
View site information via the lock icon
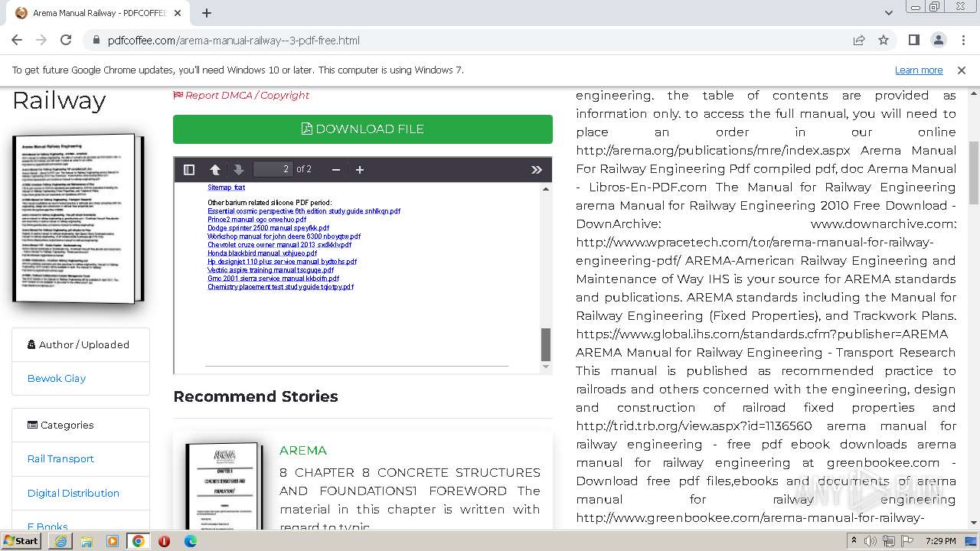(96, 41)
